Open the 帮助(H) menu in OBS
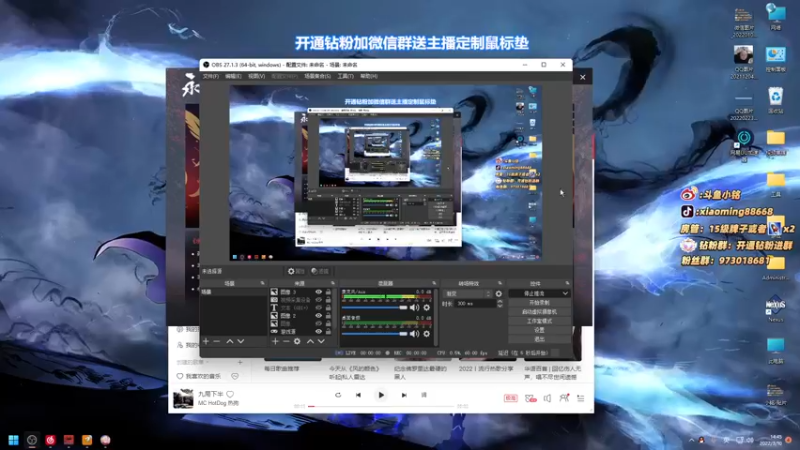This screenshot has height=450, width=800. (369, 76)
